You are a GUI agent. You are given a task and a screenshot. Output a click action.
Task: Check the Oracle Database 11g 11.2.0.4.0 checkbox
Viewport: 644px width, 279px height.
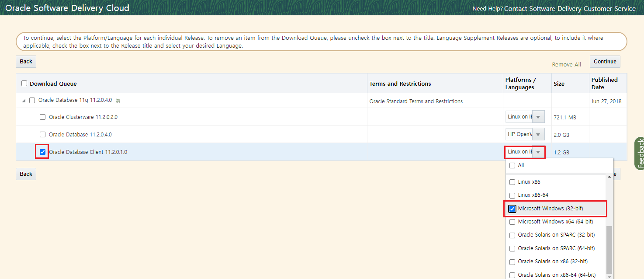(x=32, y=100)
